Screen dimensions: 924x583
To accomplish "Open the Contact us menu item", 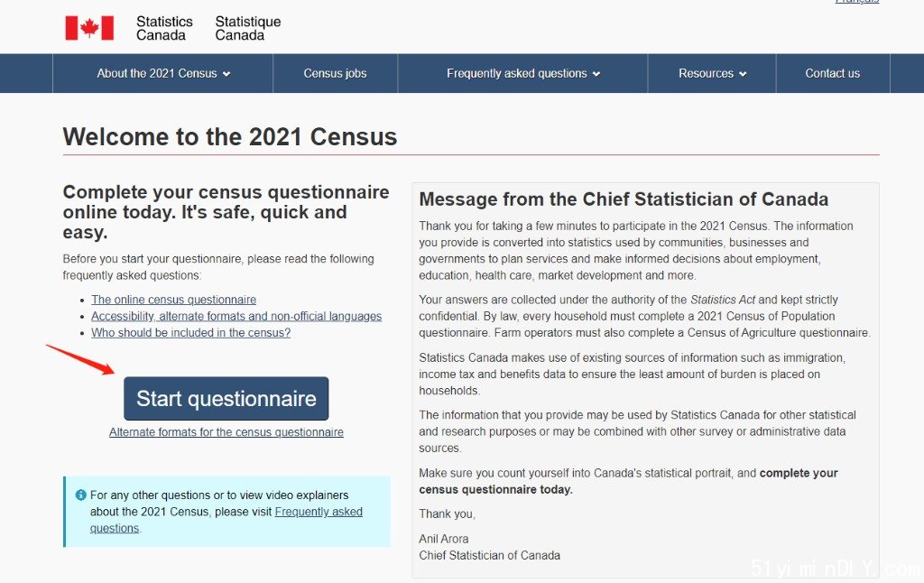I will coord(833,73).
